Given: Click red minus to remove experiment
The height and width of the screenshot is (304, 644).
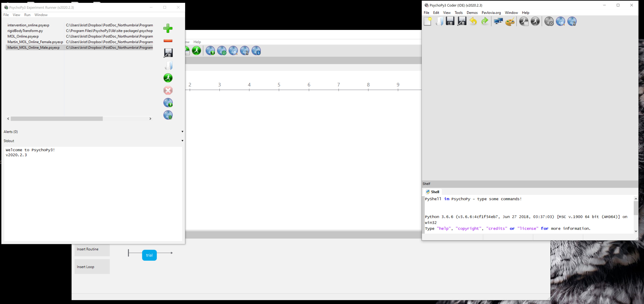Looking at the screenshot, I should click(x=168, y=41).
